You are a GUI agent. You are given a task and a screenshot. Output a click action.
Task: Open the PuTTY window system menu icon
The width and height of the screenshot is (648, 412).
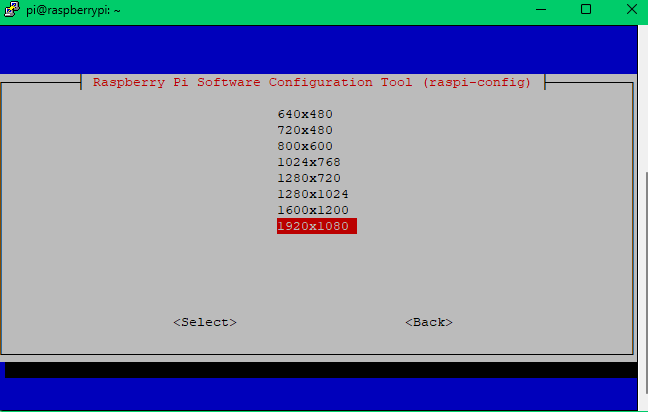tap(12, 10)
